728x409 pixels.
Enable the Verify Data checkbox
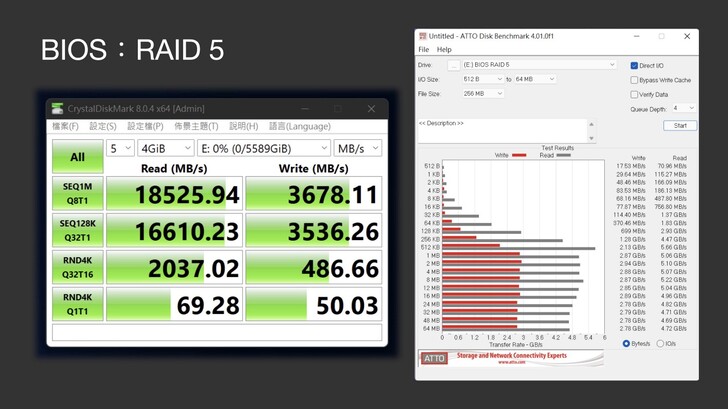(x=634, y=94)
